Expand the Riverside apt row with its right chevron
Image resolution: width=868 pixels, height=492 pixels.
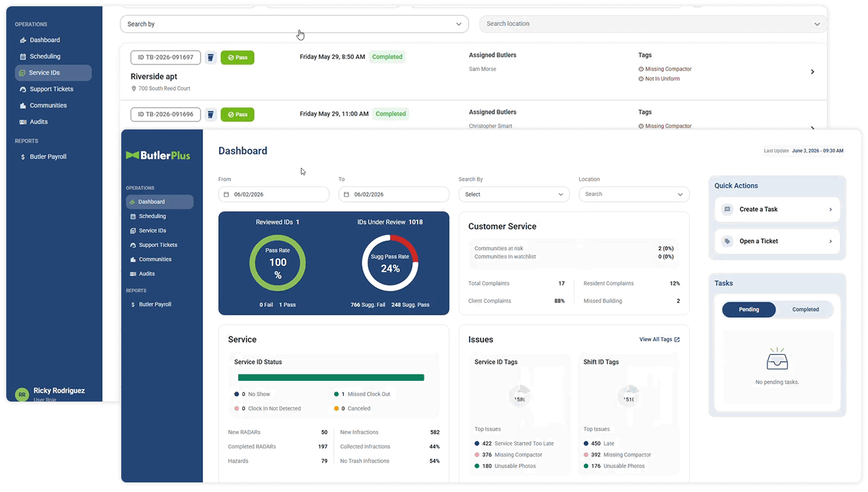click(813, 72)
